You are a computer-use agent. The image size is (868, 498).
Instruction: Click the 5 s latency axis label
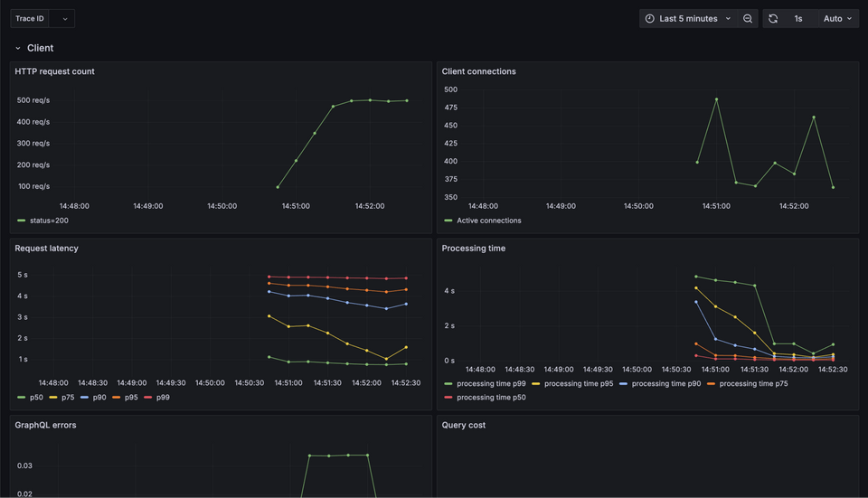[x=22, y=275]
